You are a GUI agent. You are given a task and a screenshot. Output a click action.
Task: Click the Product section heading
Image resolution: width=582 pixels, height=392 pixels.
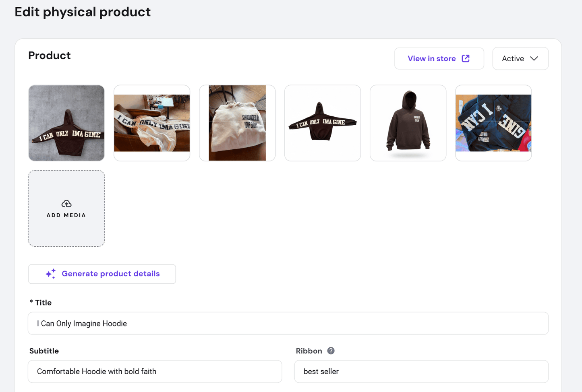50,56
